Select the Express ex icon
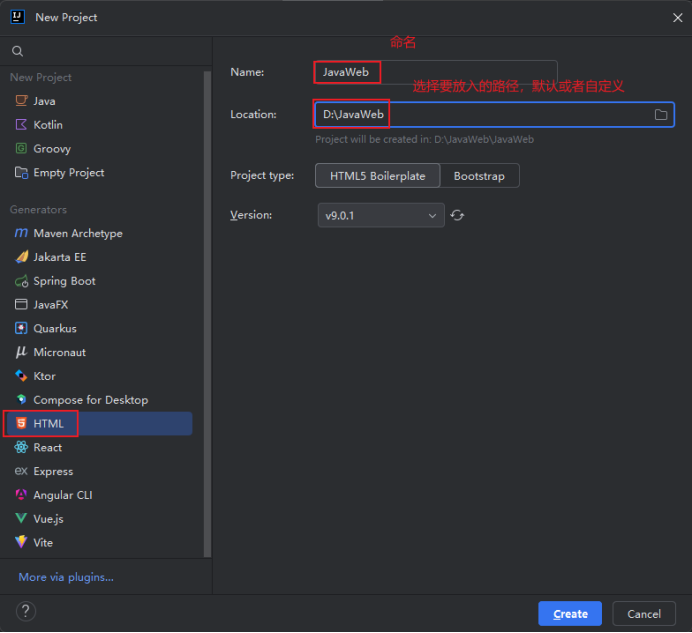 coord(21,471)
